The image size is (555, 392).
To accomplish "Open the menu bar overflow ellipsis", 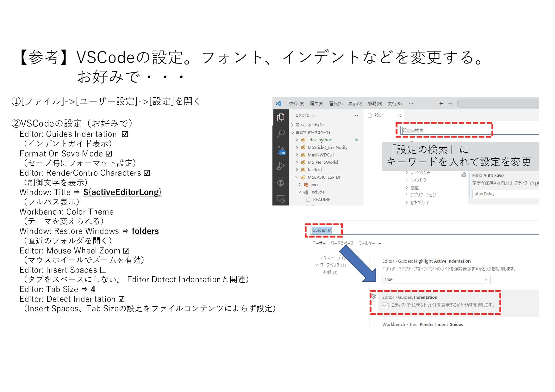I will tap(411, 103).
